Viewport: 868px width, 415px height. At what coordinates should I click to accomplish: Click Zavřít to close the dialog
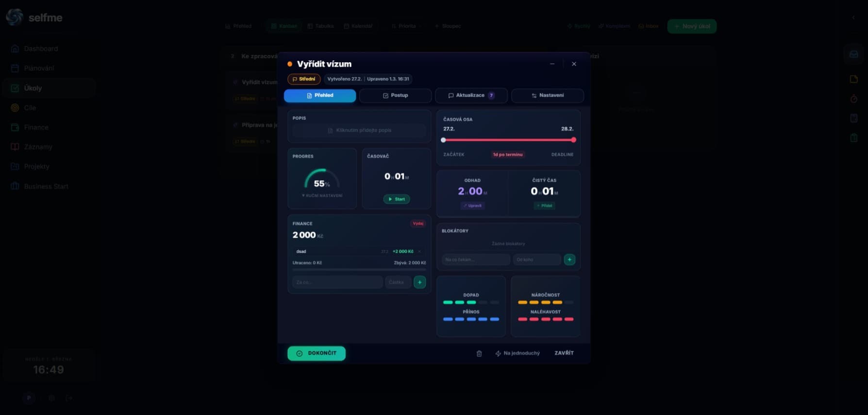564,353
